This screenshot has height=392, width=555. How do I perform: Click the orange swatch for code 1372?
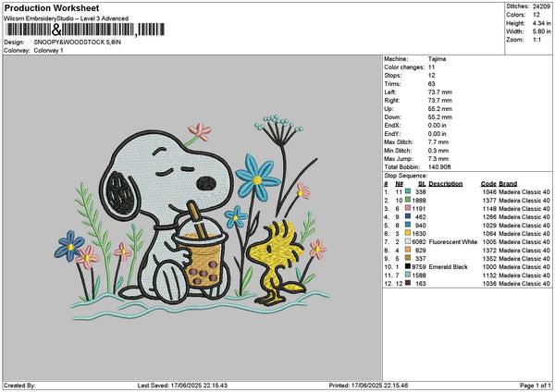coord(408,250)
